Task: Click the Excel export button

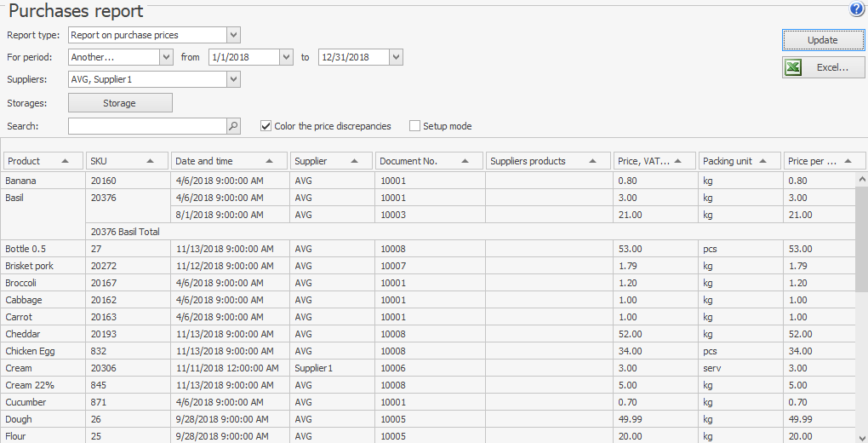Action: [x=823, y=68]
